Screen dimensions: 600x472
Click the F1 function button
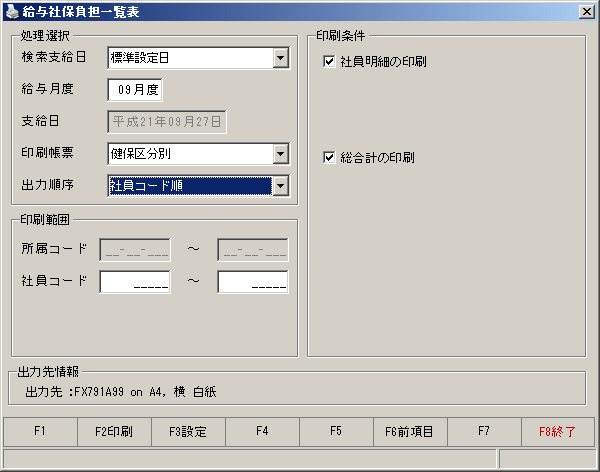[x=40, y=432]
